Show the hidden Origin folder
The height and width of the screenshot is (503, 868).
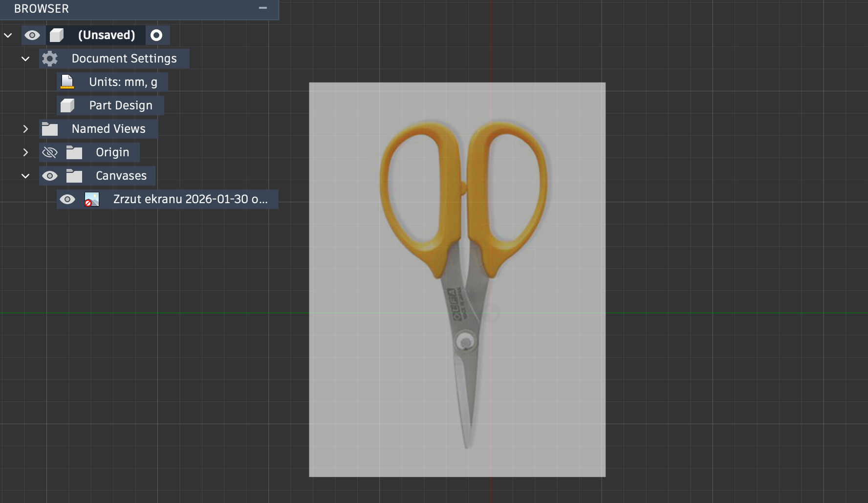tap(50, 152)
